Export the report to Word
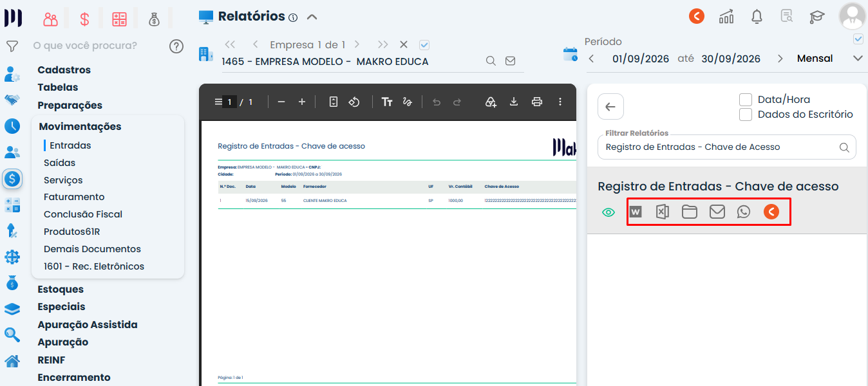Screen dimensions: 868x386 tap(636, 212)
